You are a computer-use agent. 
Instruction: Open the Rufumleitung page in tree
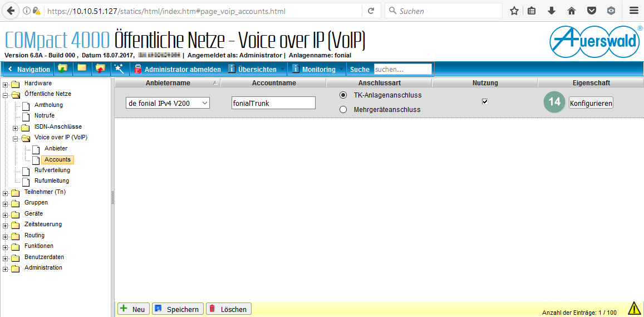(x=52, y=181)
